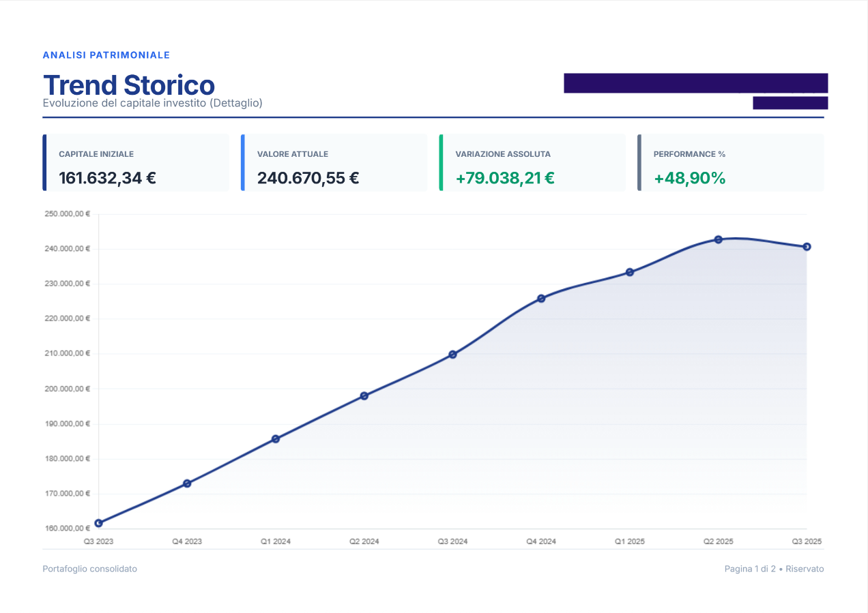Click the Q2 2025 peak data point
This screenshot has height=613, width=868.
tap(719, 239)
